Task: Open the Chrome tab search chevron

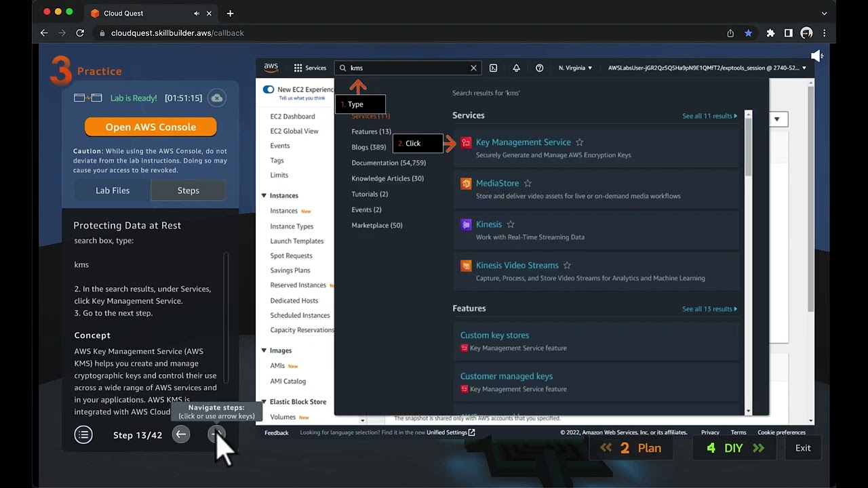Action: point(824,13)
